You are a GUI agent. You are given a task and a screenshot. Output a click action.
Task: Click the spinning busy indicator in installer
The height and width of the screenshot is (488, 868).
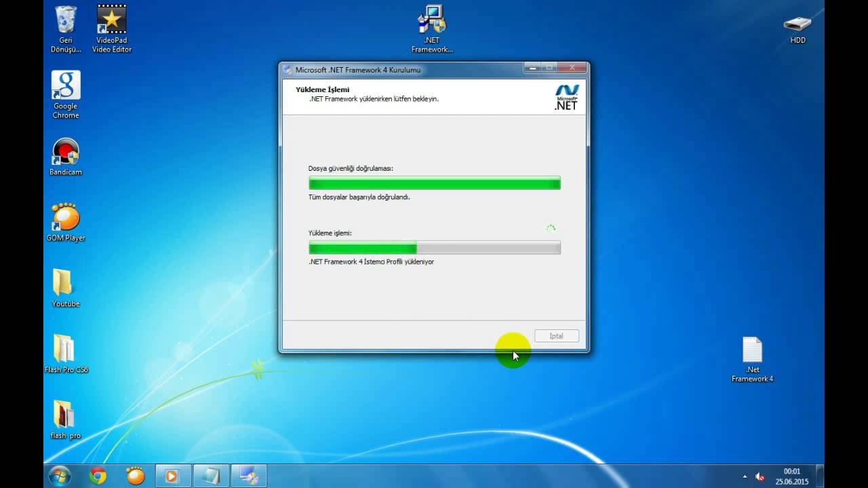pyautogui.click(x=551, y=229)
